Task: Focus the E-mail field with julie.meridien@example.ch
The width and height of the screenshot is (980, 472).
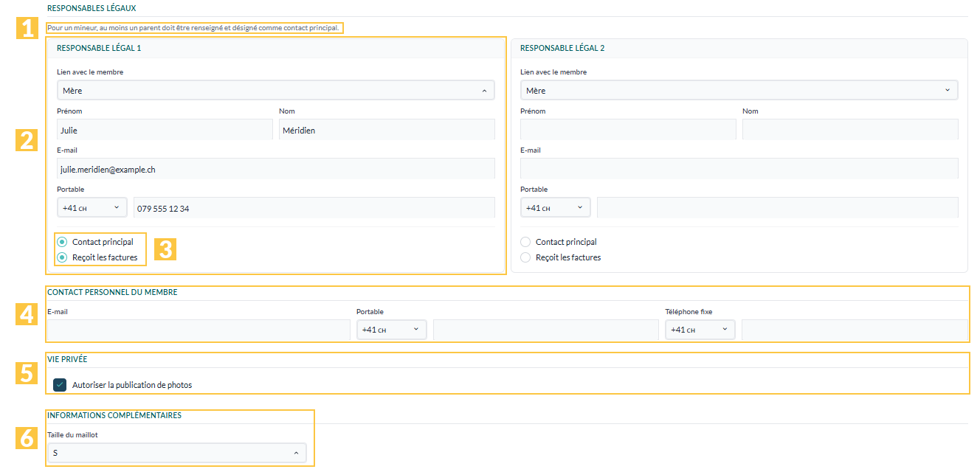Action: click(276, 169)
